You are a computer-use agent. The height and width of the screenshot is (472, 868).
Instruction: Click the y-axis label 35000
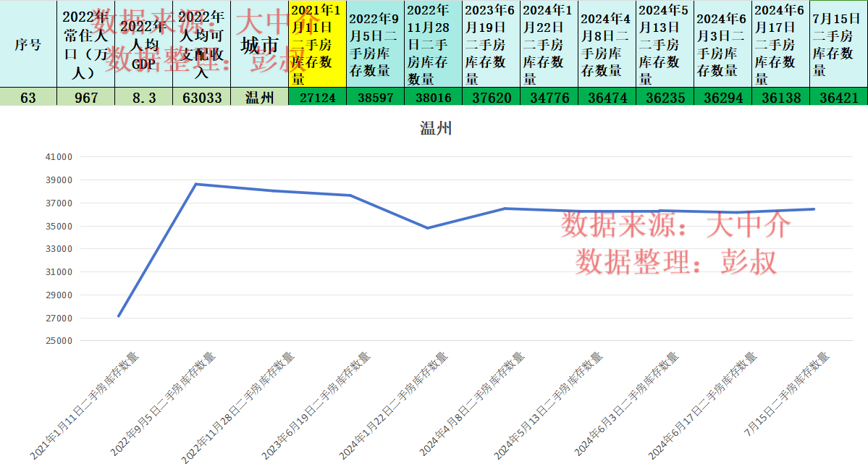coord(59,227)
